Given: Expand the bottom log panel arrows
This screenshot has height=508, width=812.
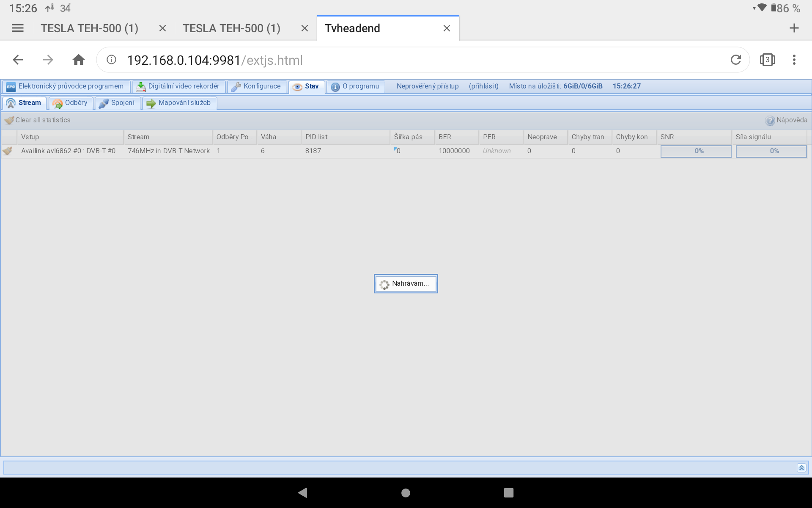Looking at the screenshot, I should pyautogui.click(x=801, y=468).
